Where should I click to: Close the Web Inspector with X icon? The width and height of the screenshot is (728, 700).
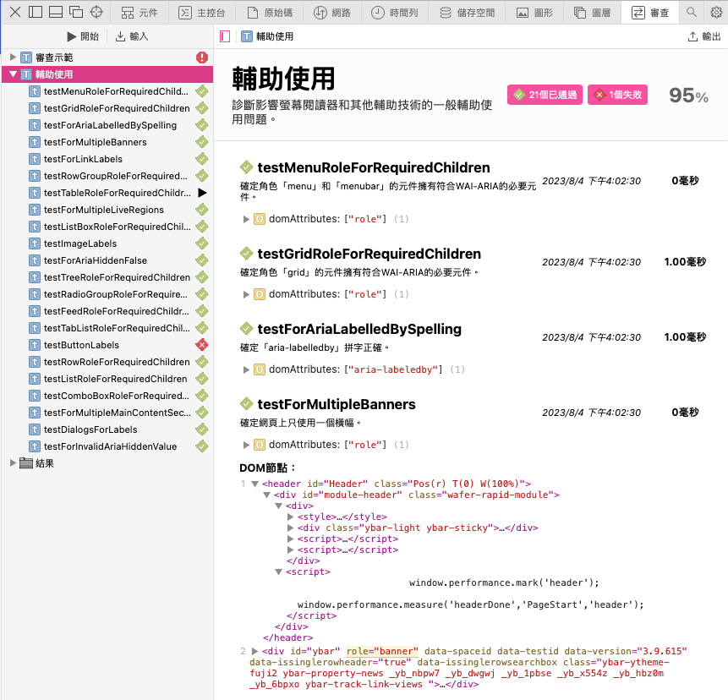pos(15,12)
